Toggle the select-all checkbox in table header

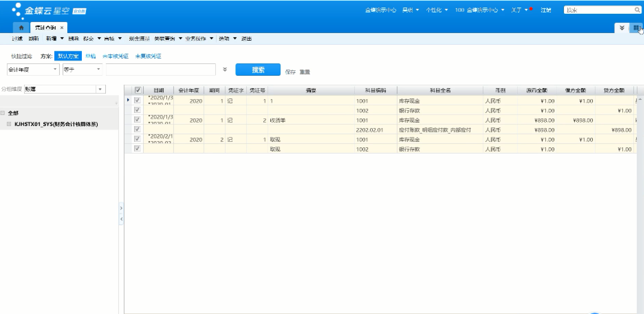point(138,90)
